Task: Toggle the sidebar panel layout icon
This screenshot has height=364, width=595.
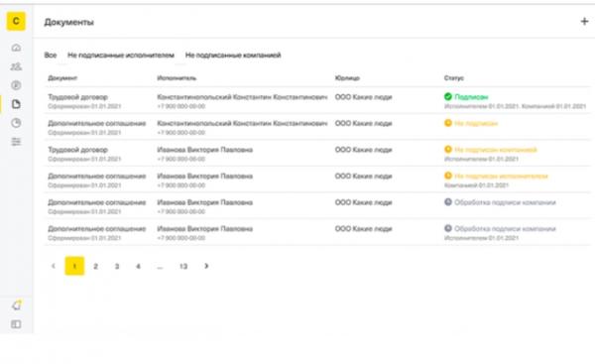Action: (16, 324)
